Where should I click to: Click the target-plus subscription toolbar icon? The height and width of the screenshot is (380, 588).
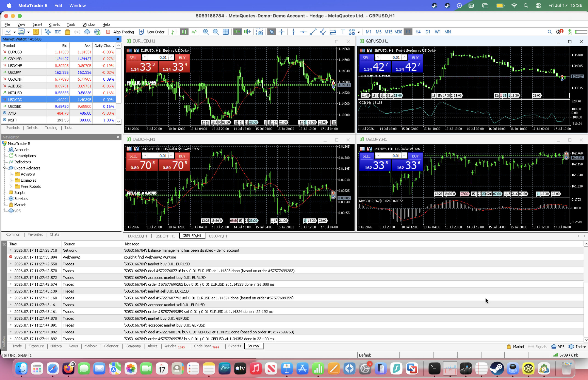pos(98,32)
